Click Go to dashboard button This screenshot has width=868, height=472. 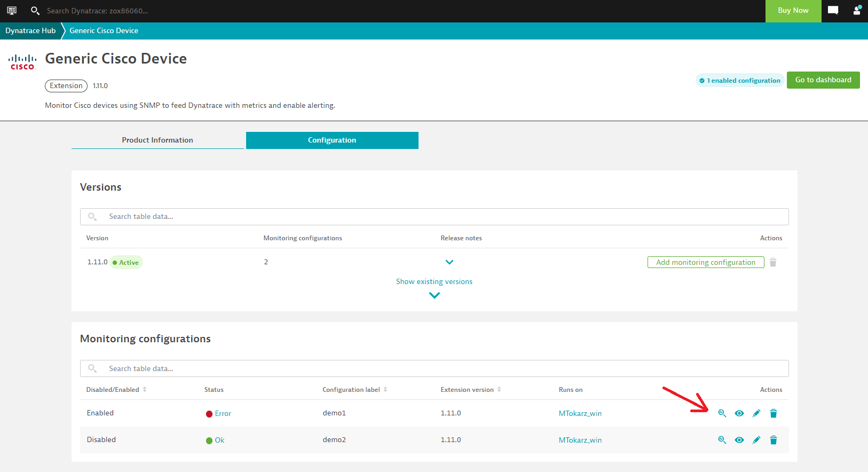[823, 80]
